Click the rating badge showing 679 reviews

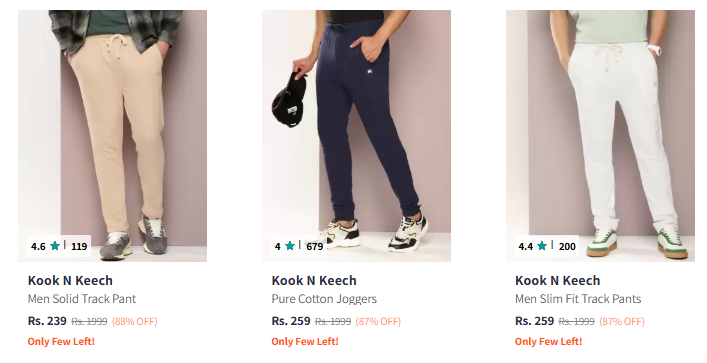tap(299, 246)
